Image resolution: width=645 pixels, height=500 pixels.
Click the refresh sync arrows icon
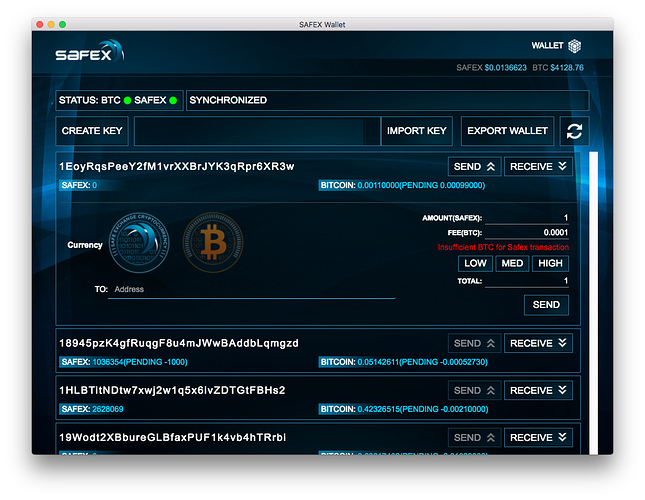574,131
